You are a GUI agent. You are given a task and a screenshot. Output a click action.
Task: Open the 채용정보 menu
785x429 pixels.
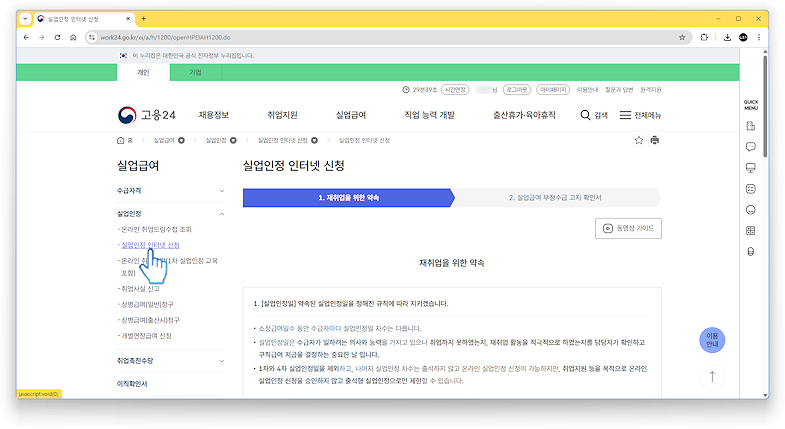[214, 115]
